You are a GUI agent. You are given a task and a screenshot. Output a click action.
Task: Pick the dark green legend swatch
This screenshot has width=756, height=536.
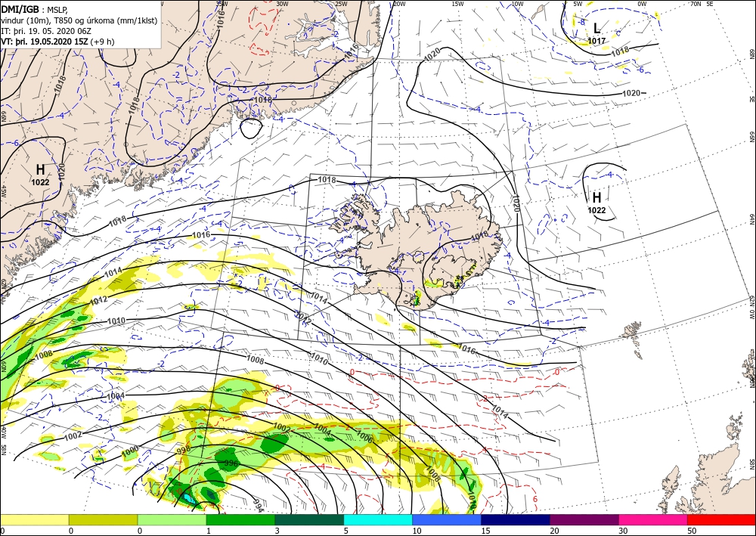tap(309, 519)
